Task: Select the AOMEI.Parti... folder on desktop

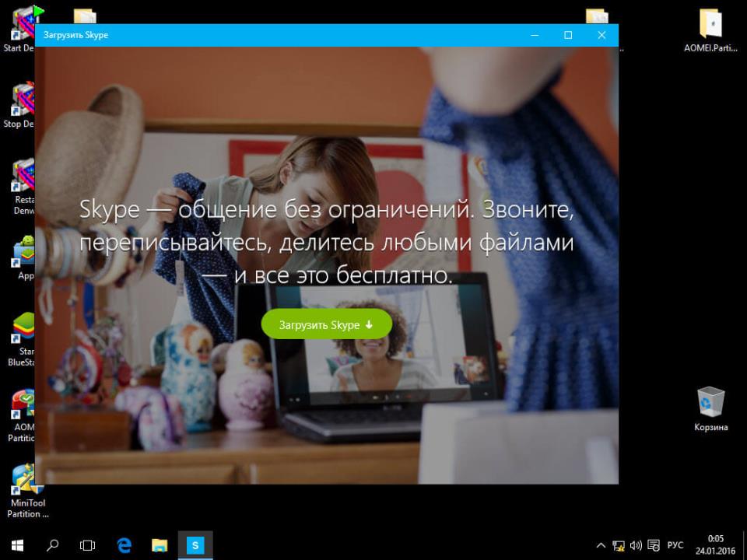Action: point(710,30)
